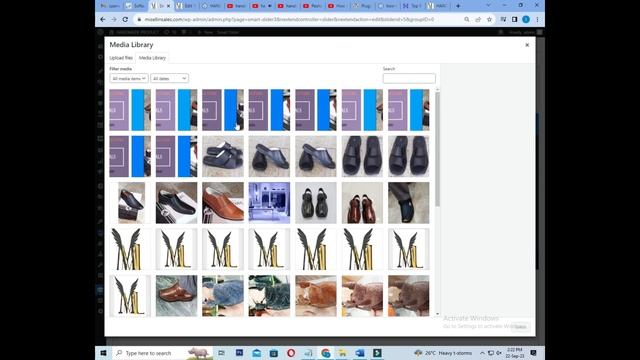Select the tan slip-on shoe thumbnail
This screenshot has width=640, height=360.
point(223,203)
